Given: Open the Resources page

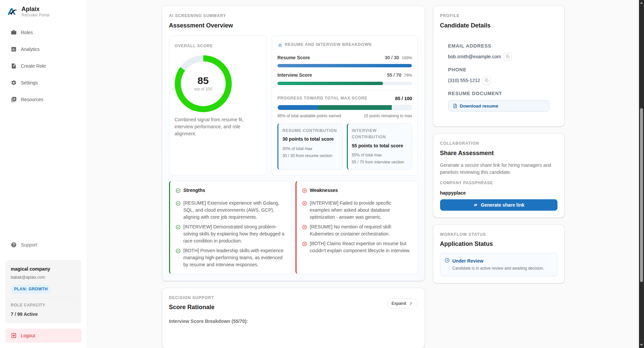Looking at the screenshot, I should tap(43, 99).
